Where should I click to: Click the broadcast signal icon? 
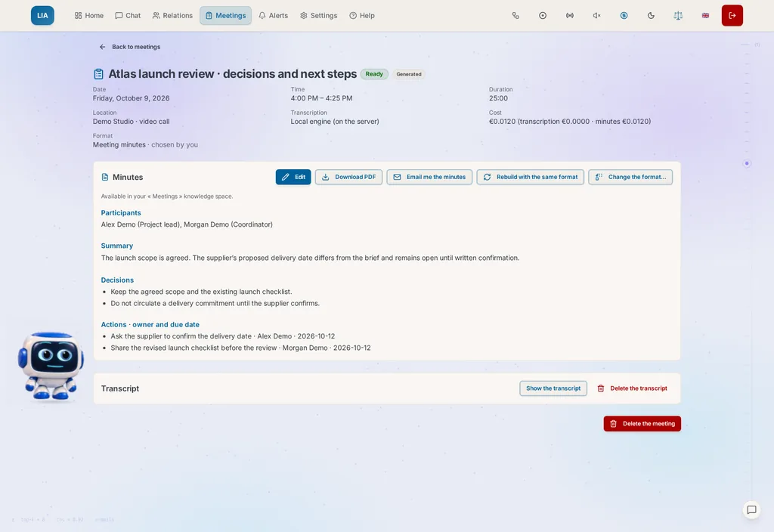pyautogui.click(x=570, y=15)
